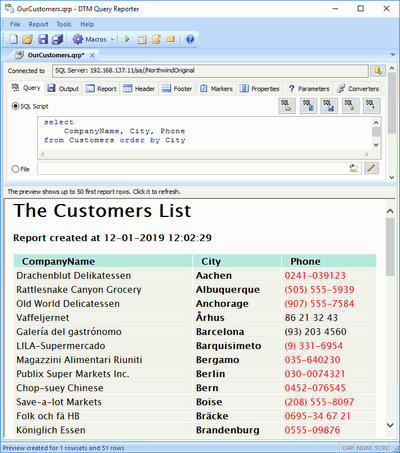Click the SQL Server connection string field
Viewport: 400px width, 453px height.
click(x=210, y=70)
